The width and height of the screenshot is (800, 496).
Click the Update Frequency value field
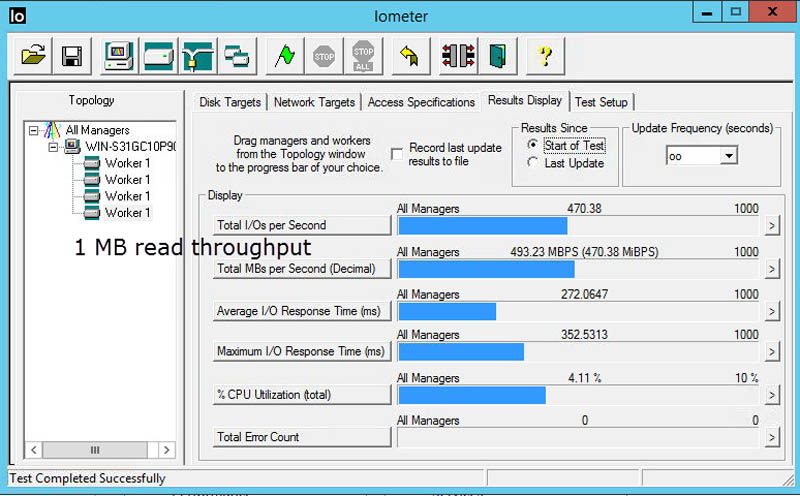[693, 156]
